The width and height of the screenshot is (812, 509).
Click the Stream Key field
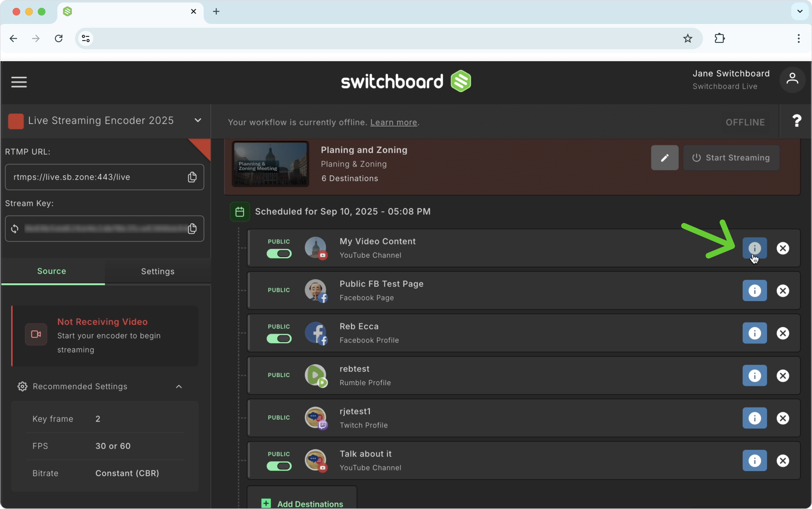(x=105, y=229)
